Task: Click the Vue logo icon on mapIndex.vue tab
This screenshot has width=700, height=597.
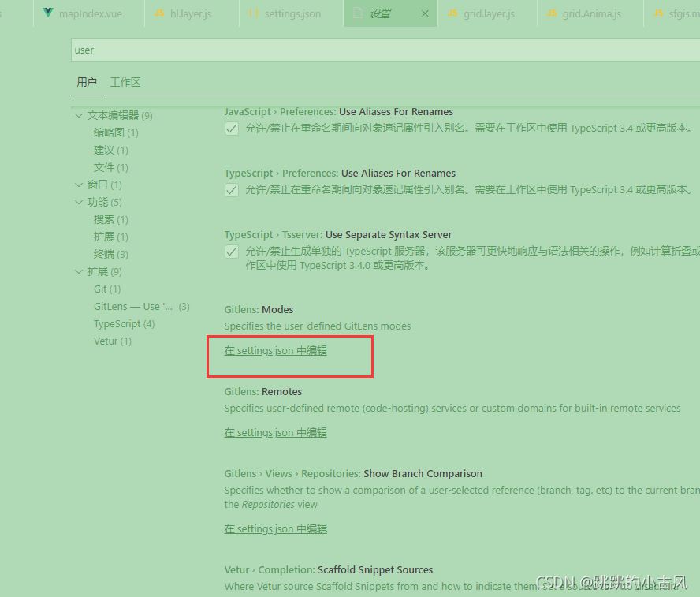Action: 49,13
